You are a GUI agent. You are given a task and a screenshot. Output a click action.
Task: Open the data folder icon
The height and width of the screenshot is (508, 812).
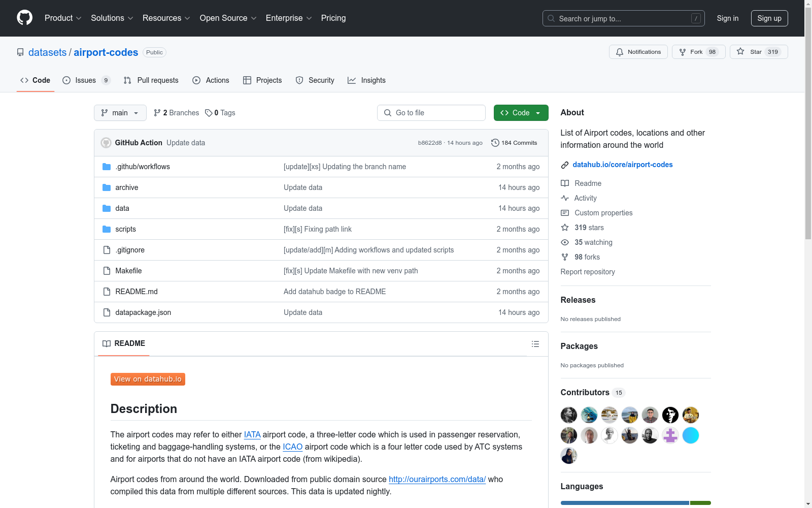click(x=107, y=208)
